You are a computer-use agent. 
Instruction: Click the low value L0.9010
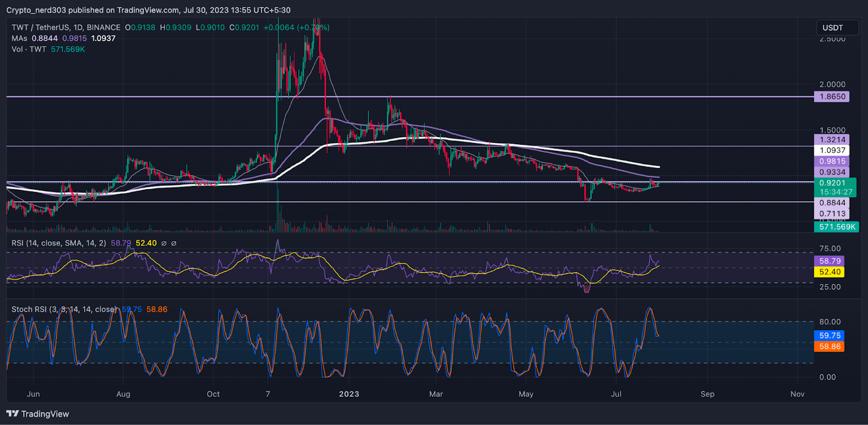(x=210, y=28)
